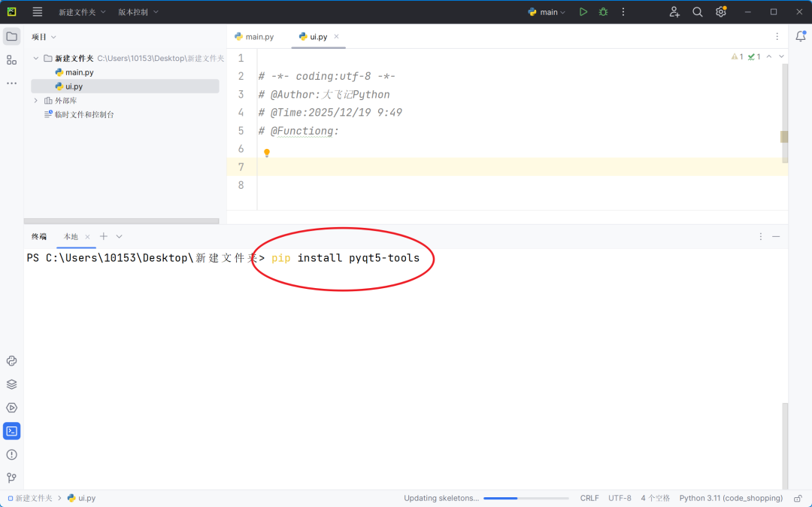Close the ui.py editor tab
Screen dimensions: 812x507
[x=337, y=36]
